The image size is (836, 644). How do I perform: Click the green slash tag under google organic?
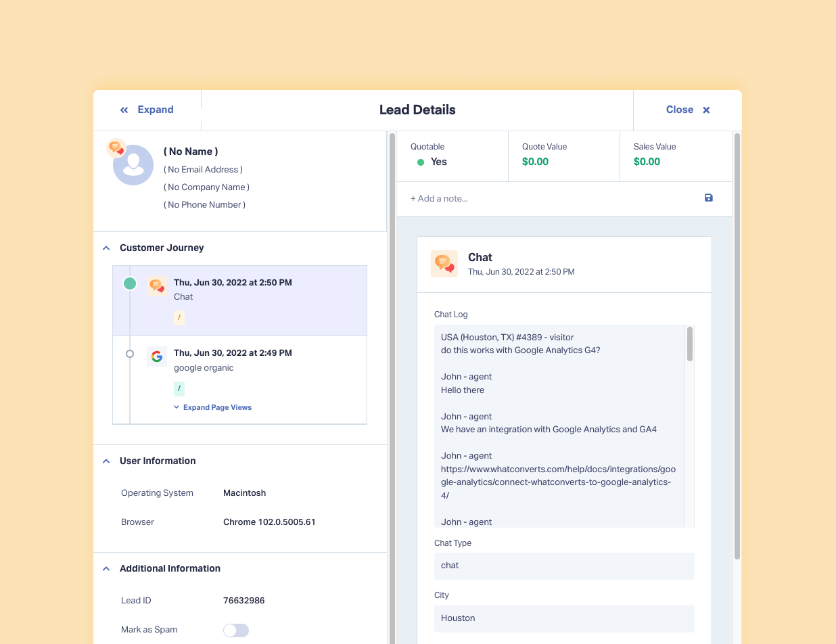click(179, 389)
